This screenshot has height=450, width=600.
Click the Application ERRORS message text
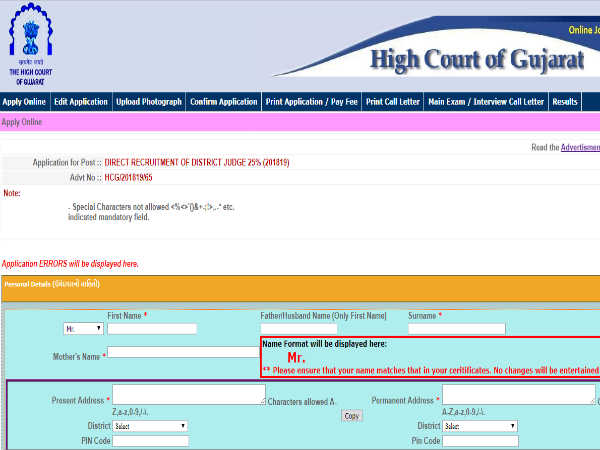tap(70, 264)
